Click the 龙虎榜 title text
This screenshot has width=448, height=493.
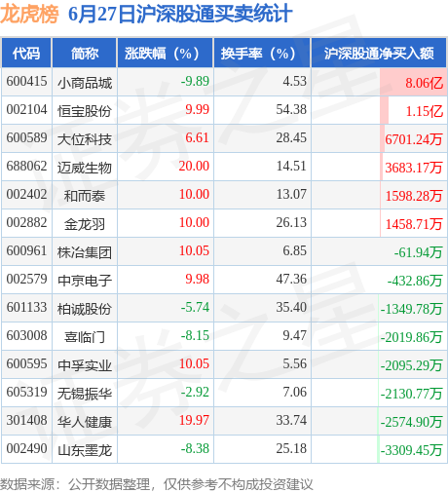[29, 15]
